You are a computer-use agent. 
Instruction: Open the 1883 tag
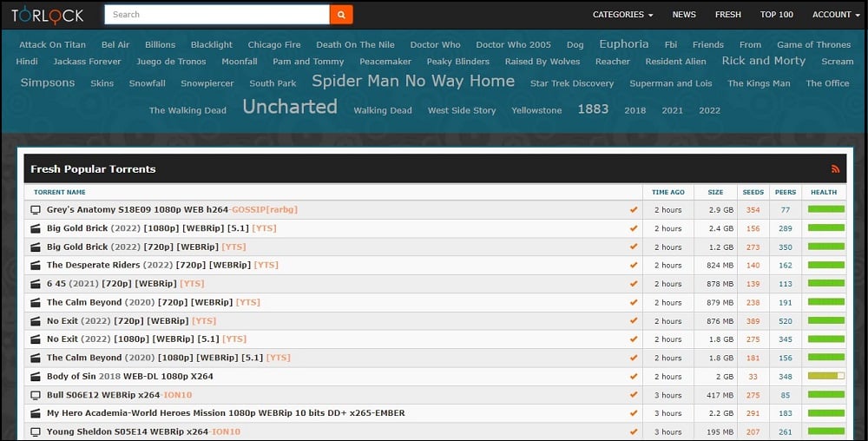click(593, 109)
